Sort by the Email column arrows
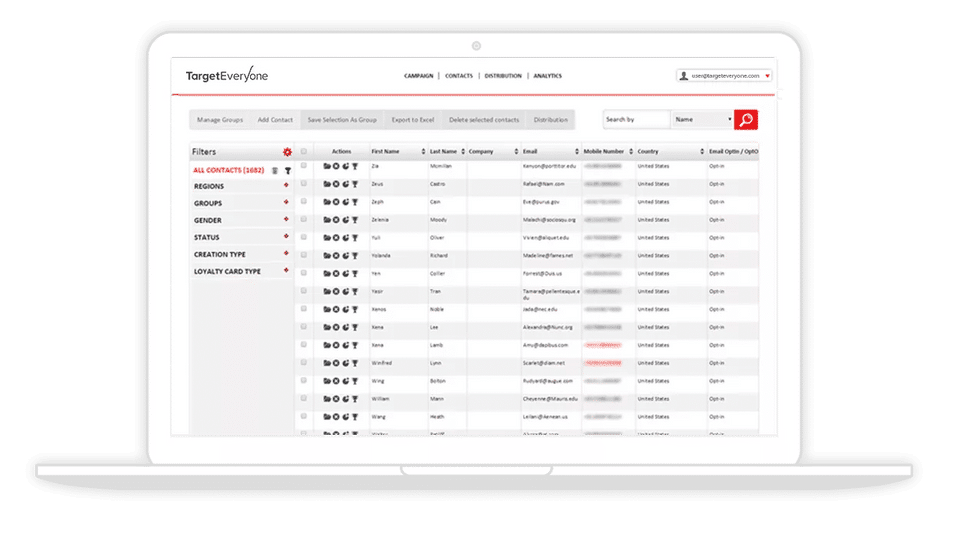Screen dimensions: 960x534 [x=577, y=151]
